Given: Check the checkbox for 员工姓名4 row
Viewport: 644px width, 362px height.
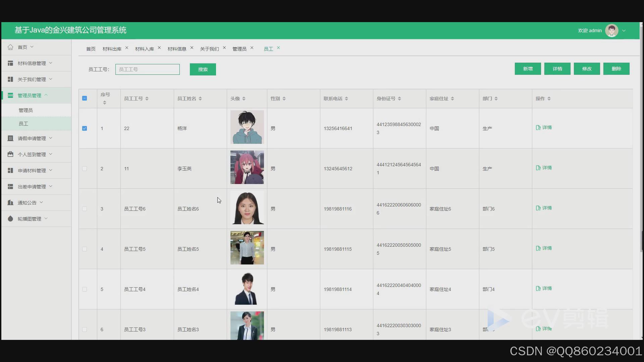Looking at the screenshot, I should [x=85, y=289].
